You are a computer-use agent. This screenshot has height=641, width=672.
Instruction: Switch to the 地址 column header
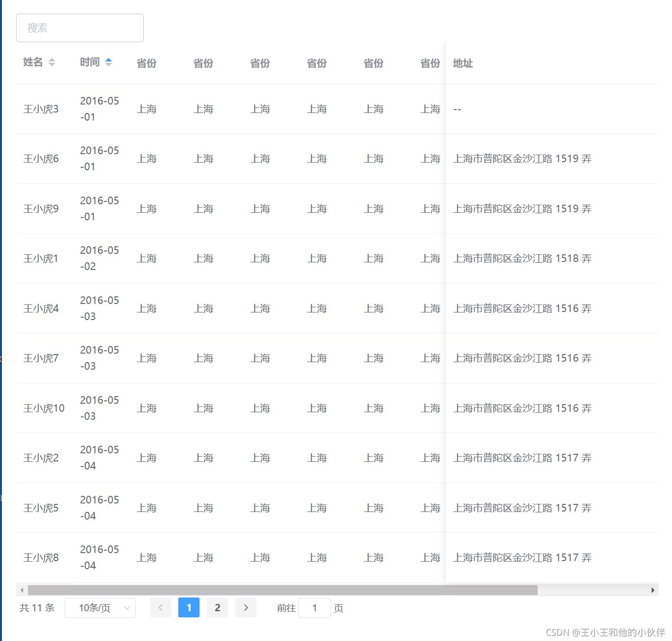[x=462, y=63]
